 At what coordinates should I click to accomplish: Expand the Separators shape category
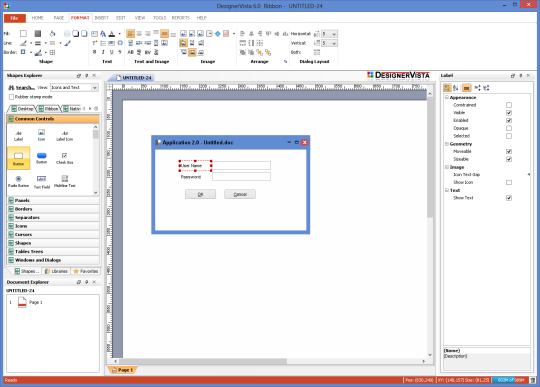(53, 218)
